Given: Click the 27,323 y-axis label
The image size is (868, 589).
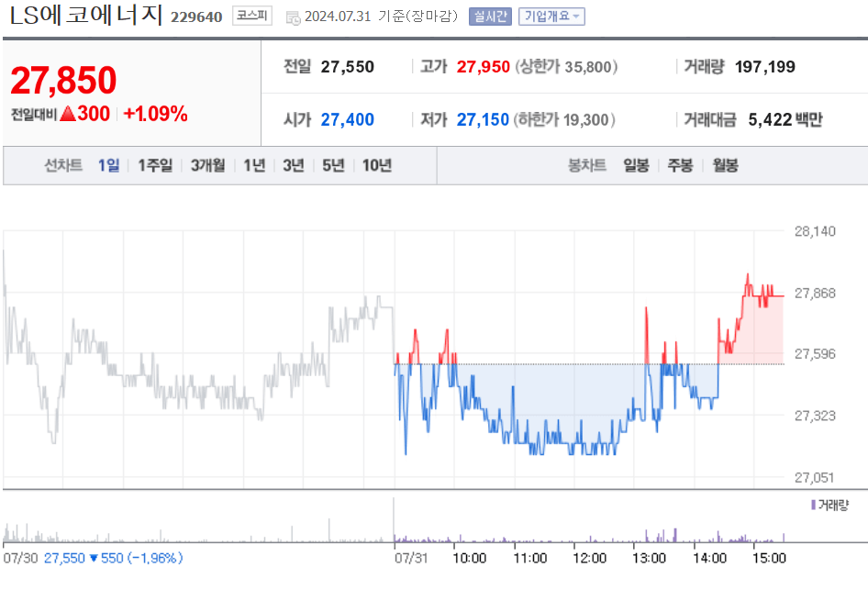Looking at the screenshot, I should pos(815,416).
